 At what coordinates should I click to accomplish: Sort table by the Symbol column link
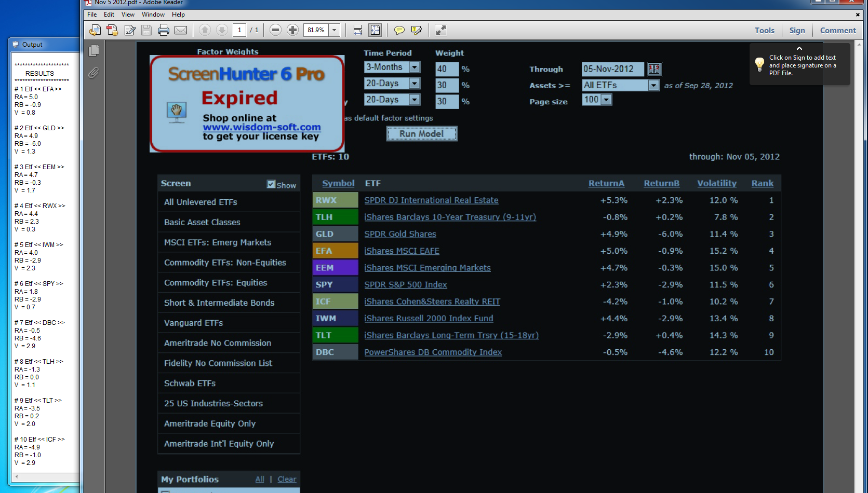[338, 183]
